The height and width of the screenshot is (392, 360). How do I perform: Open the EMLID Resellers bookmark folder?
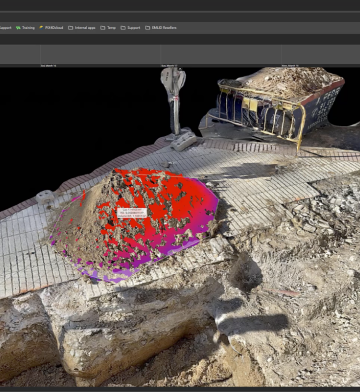tap(161, 28)
